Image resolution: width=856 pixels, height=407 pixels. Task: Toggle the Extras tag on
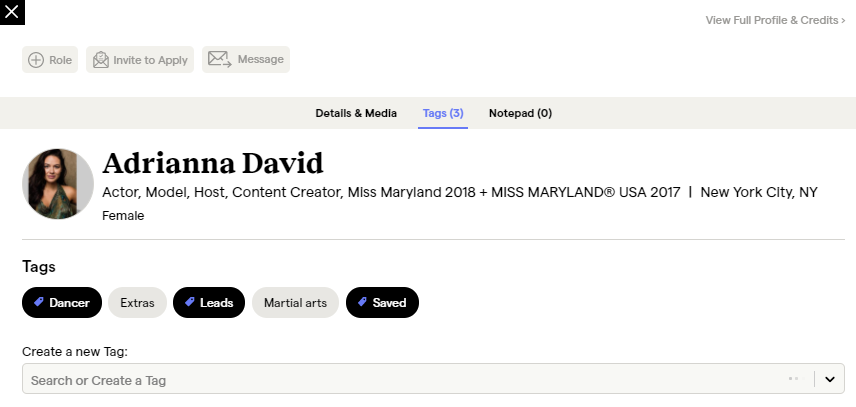click(137, 303)
